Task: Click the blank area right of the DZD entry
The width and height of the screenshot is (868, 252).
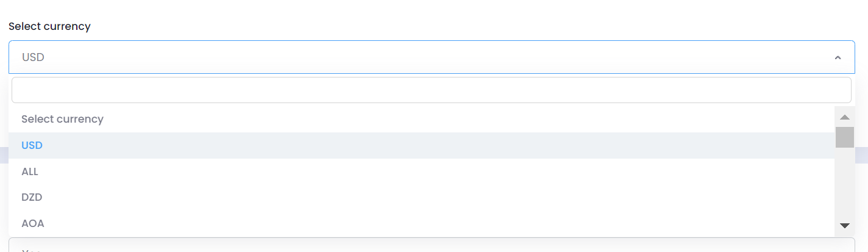Action: (x=427, y=198)
